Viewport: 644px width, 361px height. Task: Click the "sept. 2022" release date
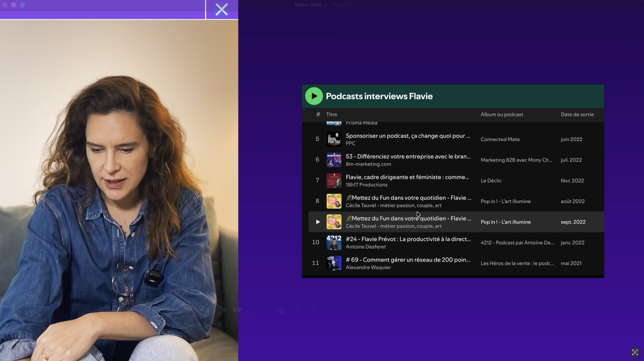pos(573,222)
